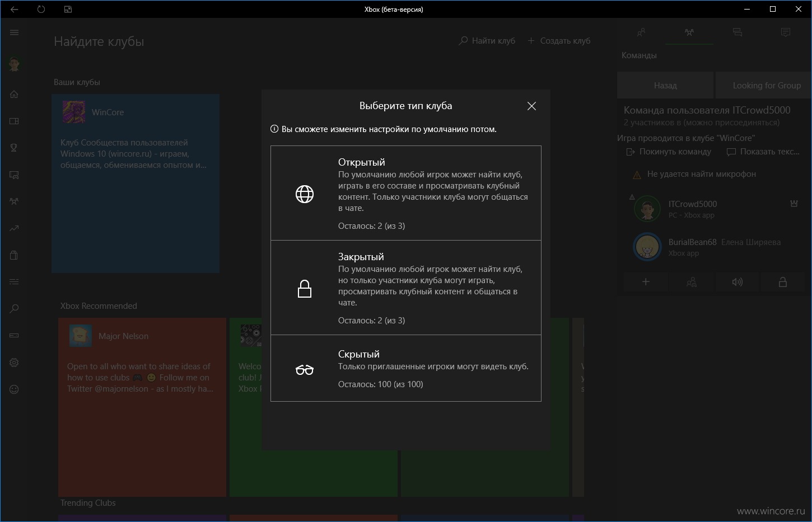Open the Achievements trophy icon

15,148
